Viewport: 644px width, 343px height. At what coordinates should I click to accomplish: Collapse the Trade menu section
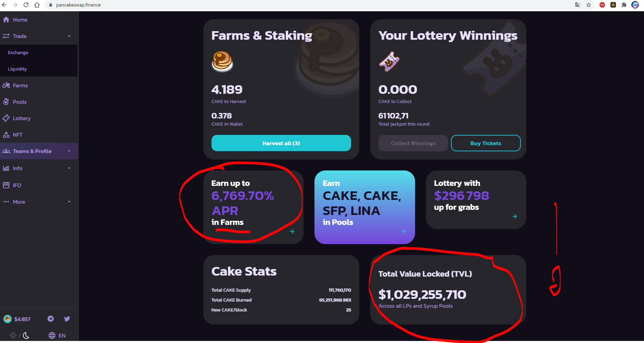tap(69, 36)
